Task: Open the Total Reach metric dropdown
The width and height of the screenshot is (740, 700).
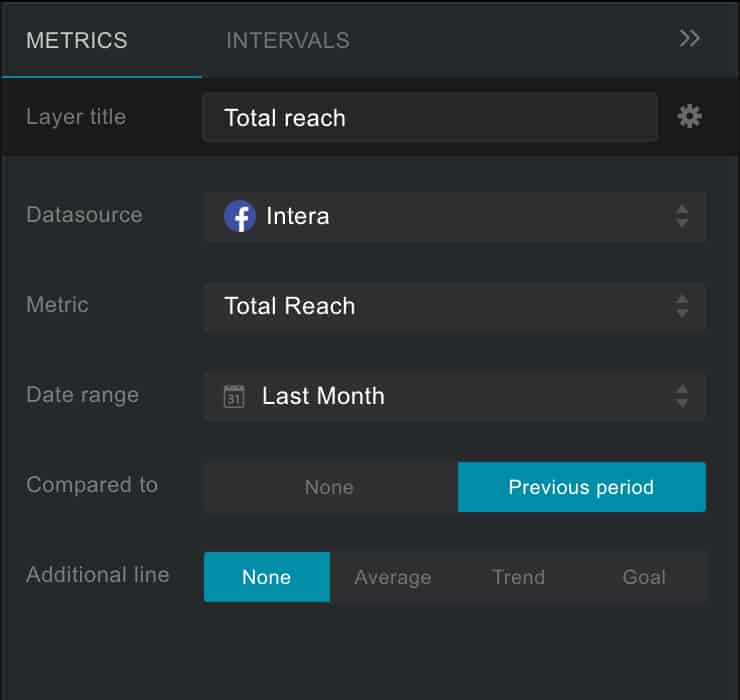Action: (x=450, y=306)
